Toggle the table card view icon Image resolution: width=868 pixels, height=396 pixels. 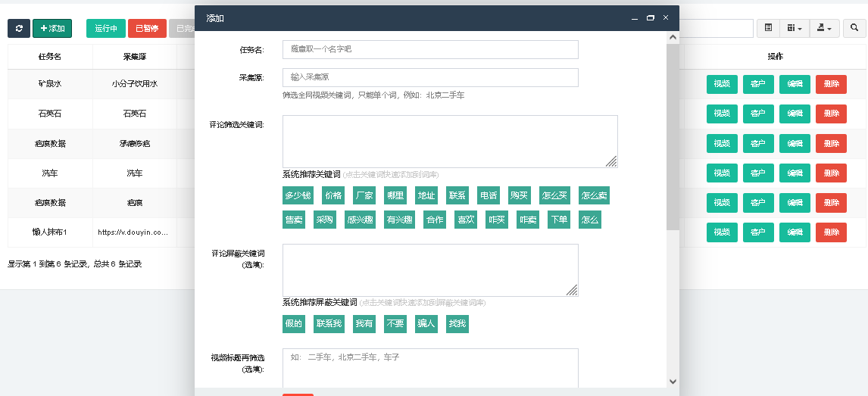(x=768, y=28)
